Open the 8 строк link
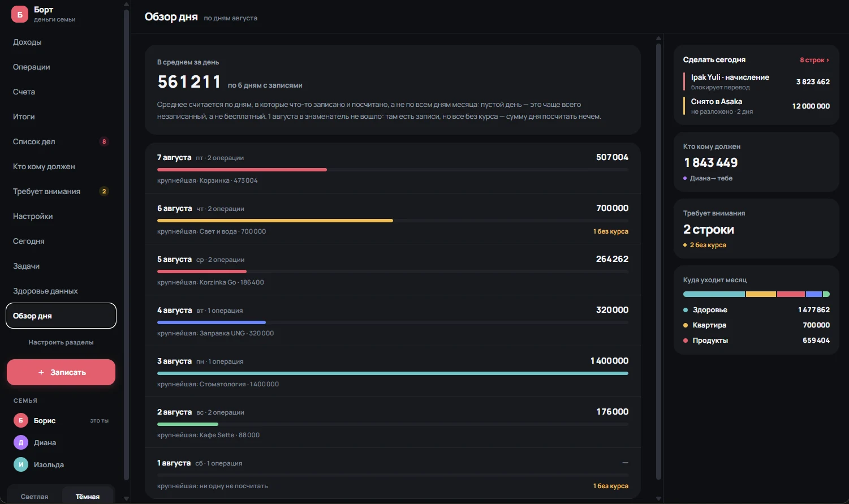The image size is (849, 504). point(814,60)
